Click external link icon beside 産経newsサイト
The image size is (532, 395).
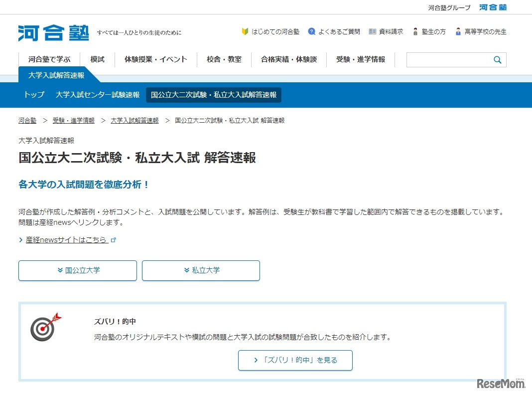coord(114,240)
